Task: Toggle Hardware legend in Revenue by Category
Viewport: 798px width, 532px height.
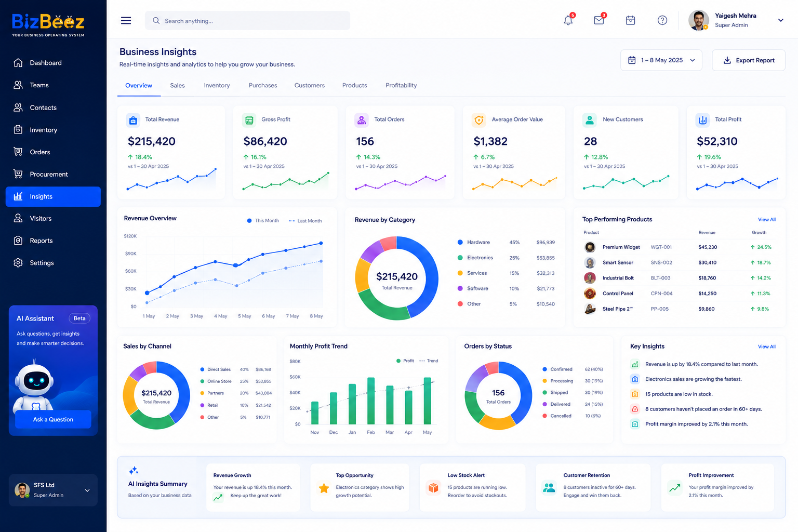Action: tap(474, 242)
